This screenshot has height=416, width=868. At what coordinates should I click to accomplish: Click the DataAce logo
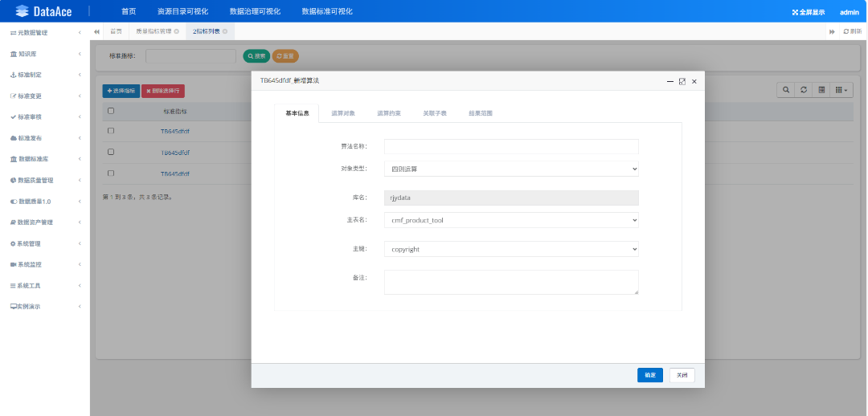coord(44,11)
